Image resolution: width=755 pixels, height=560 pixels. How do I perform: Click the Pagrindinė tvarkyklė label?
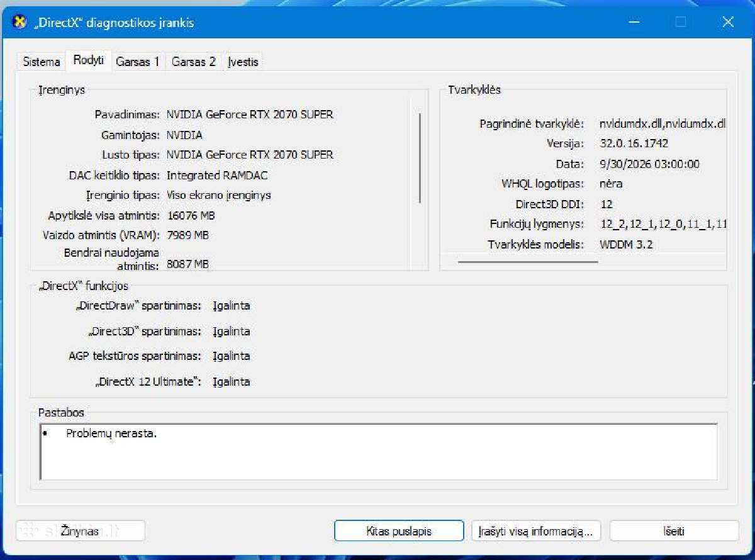click(532, 124)
